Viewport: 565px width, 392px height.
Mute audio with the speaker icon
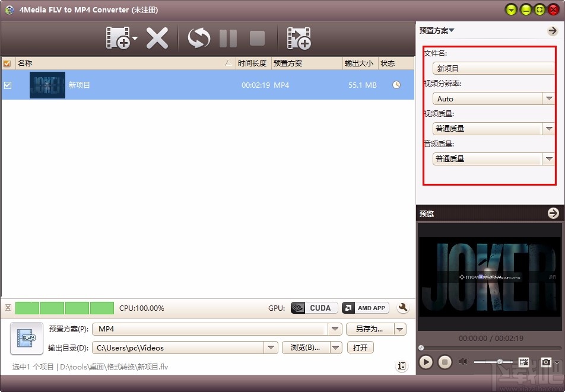coord(464,362)
